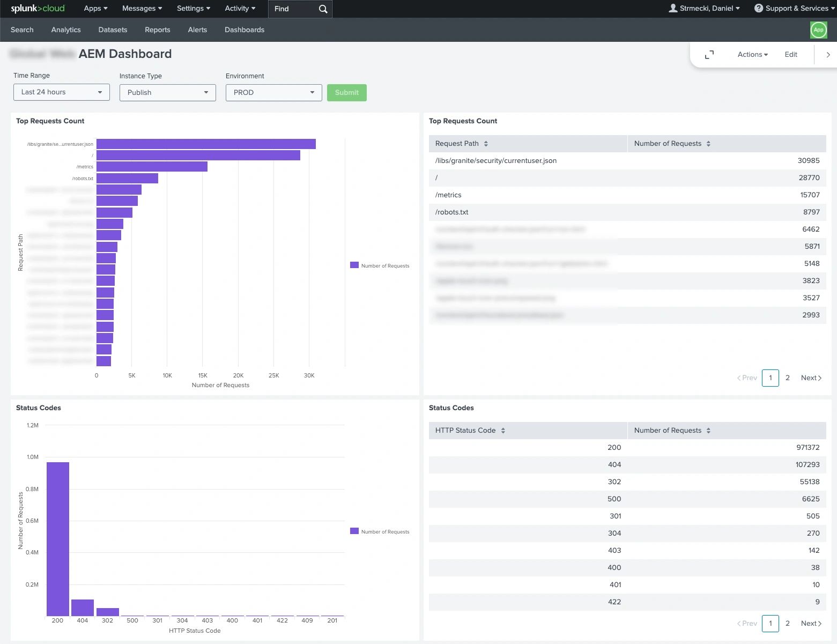Click Edit to modify the dashboard
Screen dimensions: 837x644
point(790,54)
